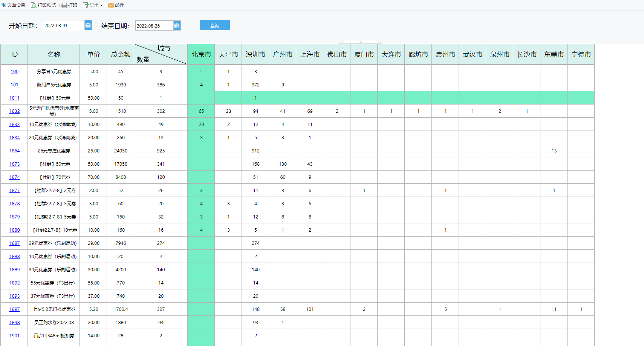Click the 东莞市 column header
This screenshot has height=346, width=644.
click(x=554, y=54)
